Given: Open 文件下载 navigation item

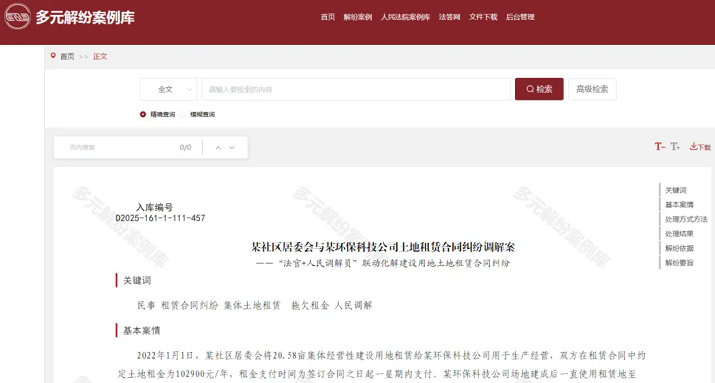Looking at the screenshot, I should pos(483,17).
